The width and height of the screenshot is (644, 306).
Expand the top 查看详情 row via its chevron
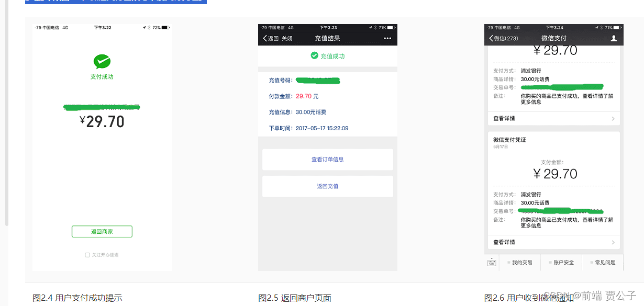pyautogui.click(x=614, y=118)
